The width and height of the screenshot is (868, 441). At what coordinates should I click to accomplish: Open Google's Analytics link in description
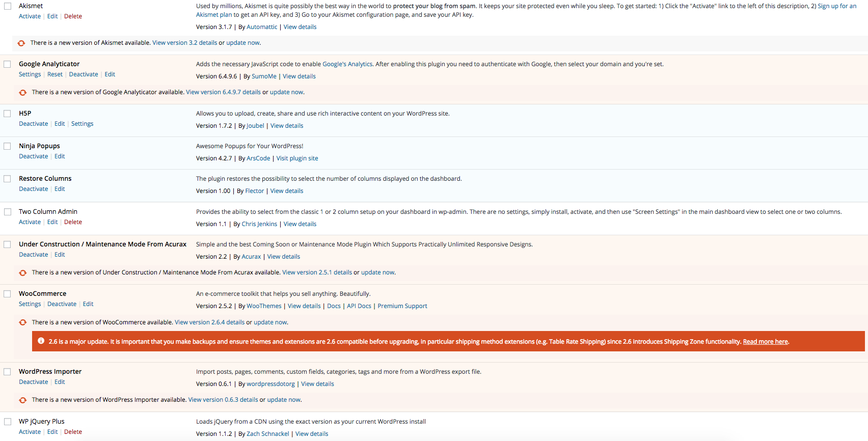click(x=347, y=64)
